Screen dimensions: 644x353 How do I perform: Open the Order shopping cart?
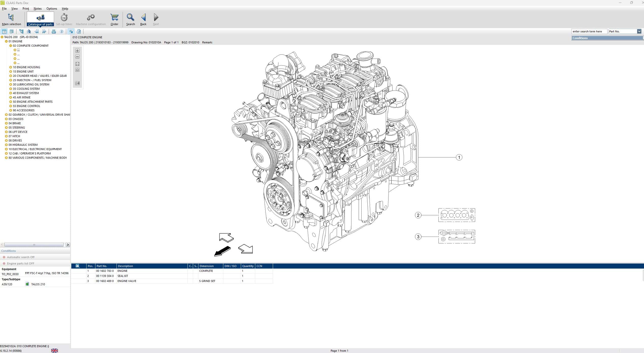point(114,20)
